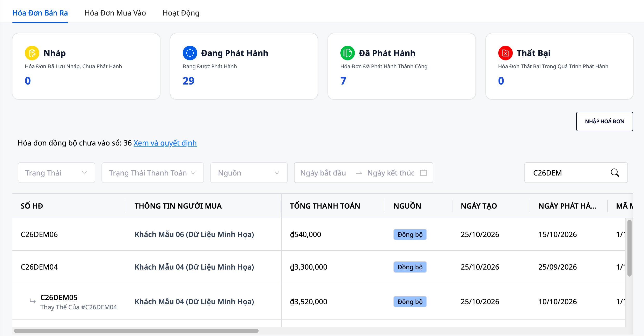Image resolution: width=644 pixels, height=336 pixels.
Task: Click the Ngày bắt đầu date field
Action: (323, 173)
